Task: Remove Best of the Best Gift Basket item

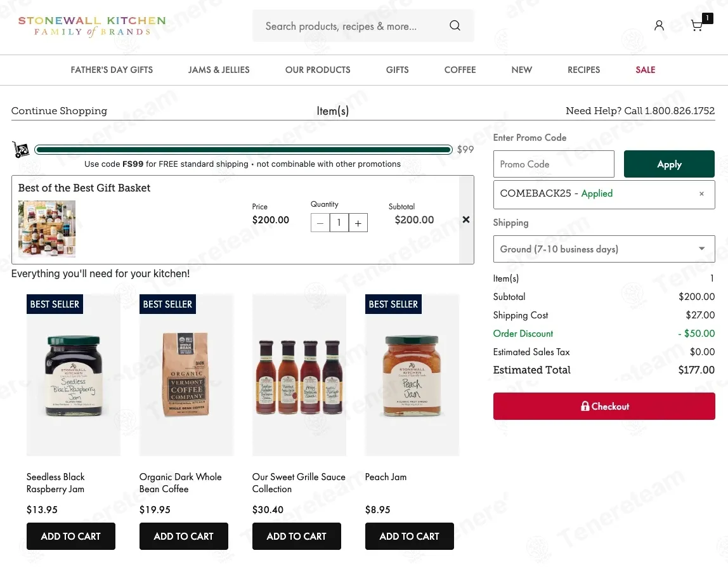Action: click(466, 219)
